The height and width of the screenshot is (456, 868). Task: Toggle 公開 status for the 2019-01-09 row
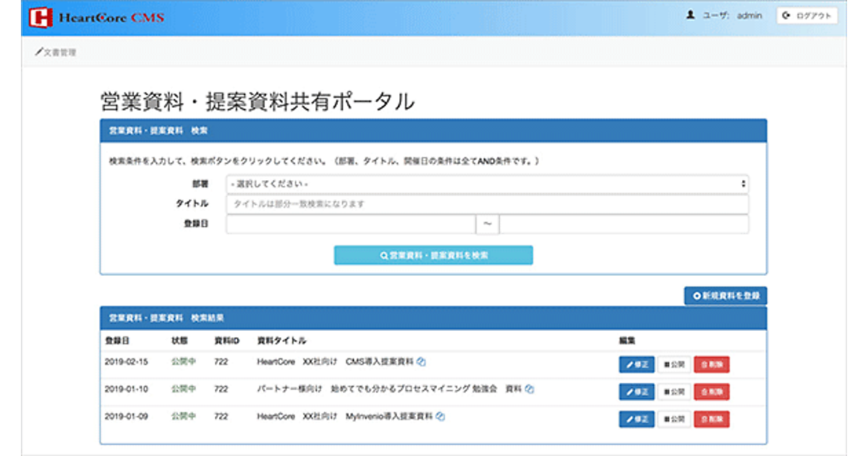click(x=674, y=419)
